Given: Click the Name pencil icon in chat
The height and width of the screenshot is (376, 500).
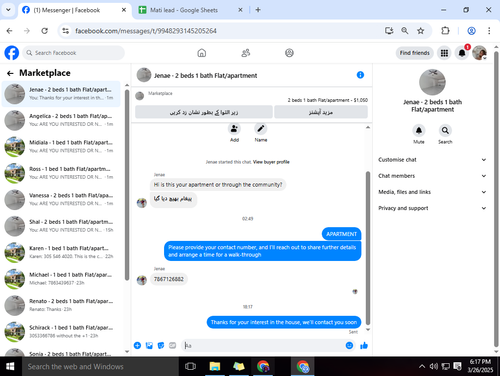Looking at the screenshot, I should pyautogui.click(x=261, y=129).
